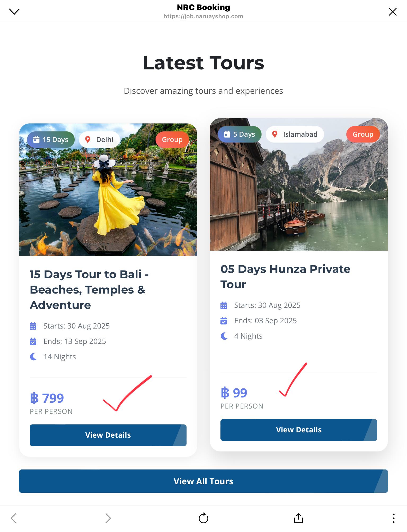The width and height of the screenshot is (407, 532).
Task: Tap the browser back arrow
Action: click(x=14, y=518)
